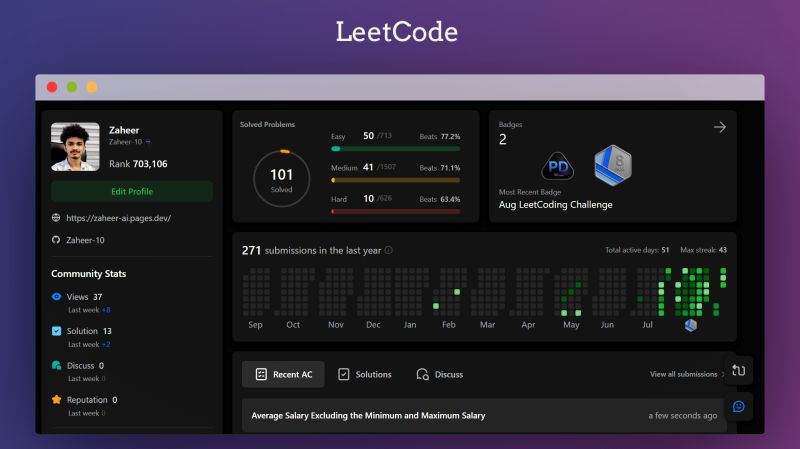Open the Average Salary problem row
Viewport: 800px width, 449px height.
[484, 415]
